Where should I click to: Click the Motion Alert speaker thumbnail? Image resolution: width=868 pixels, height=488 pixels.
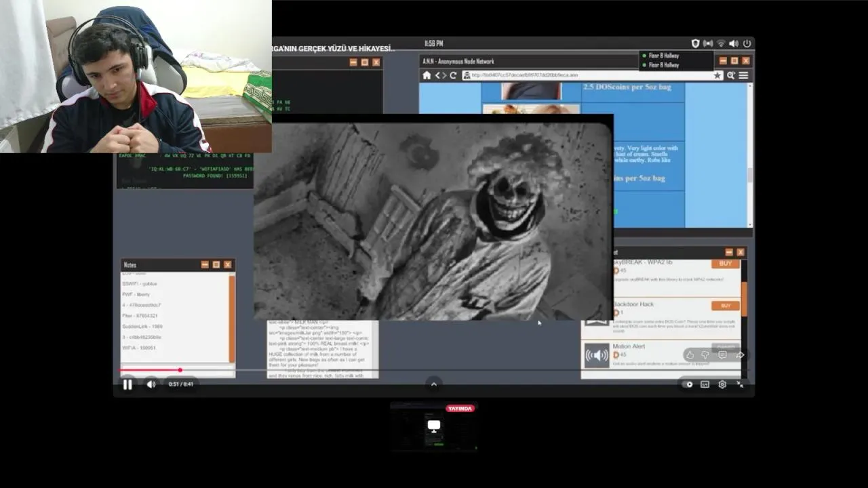coord(597,354)
